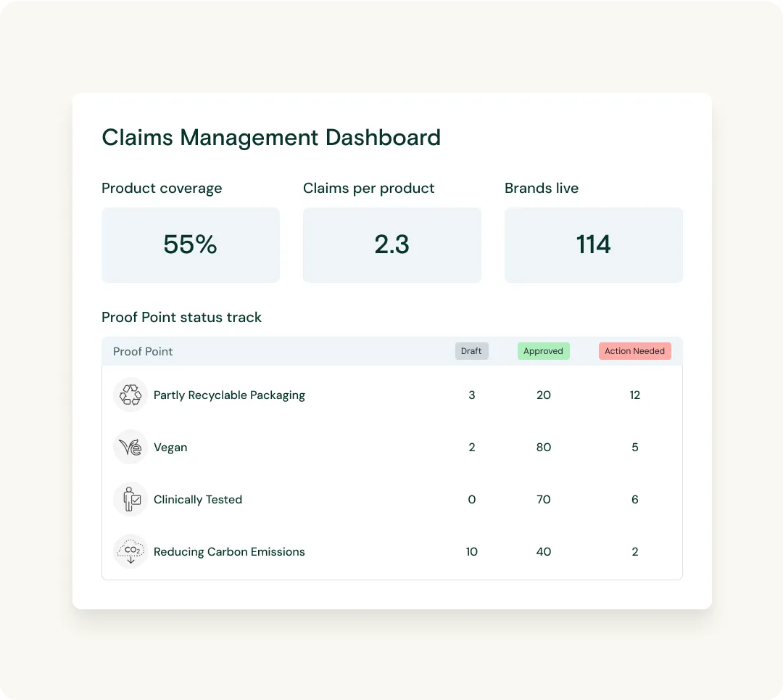
Task: Select the Action Needed status badge
Action: click(x=634, y=351)
